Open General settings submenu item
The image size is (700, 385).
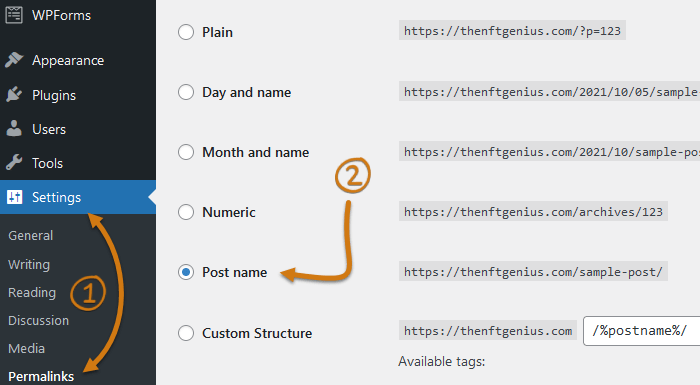point(30,235)
